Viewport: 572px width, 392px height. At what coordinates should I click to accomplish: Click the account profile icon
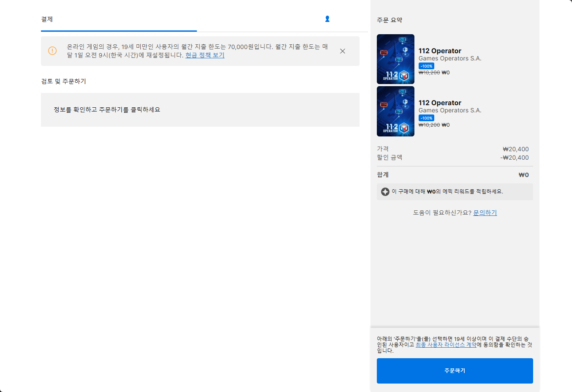tap(327, 19)
